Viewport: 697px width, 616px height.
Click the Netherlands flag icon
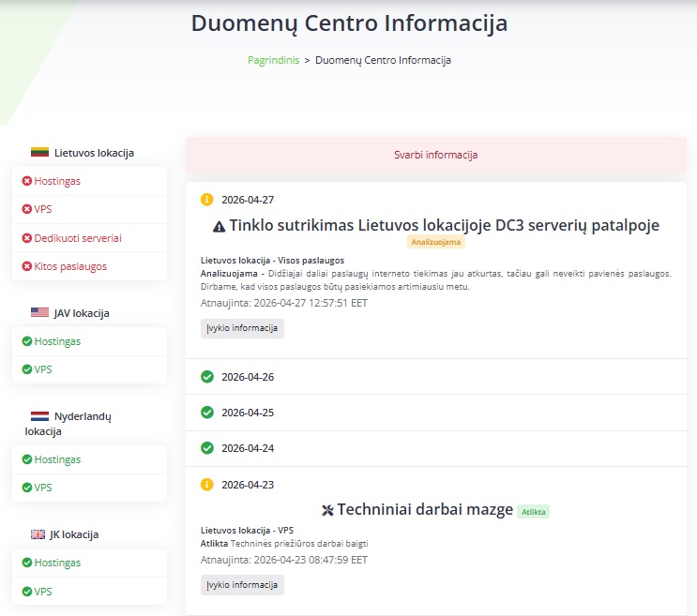pos(39,415)
